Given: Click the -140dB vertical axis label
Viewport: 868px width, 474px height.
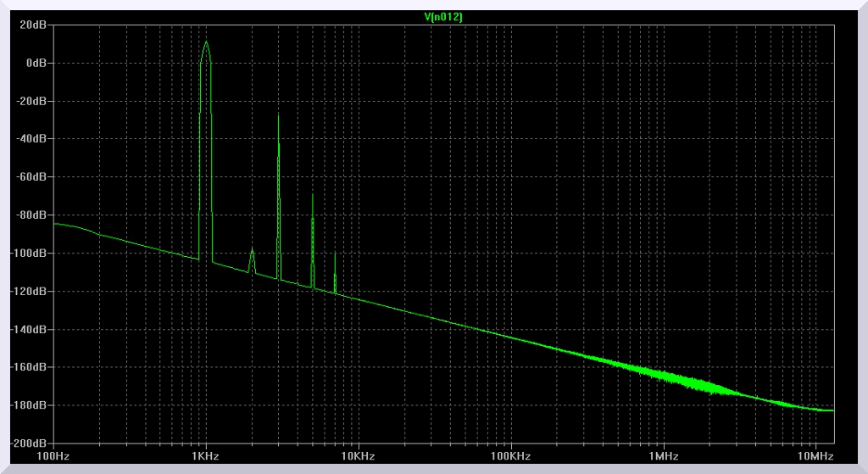Looking at the screenshot, I should 29,330.
